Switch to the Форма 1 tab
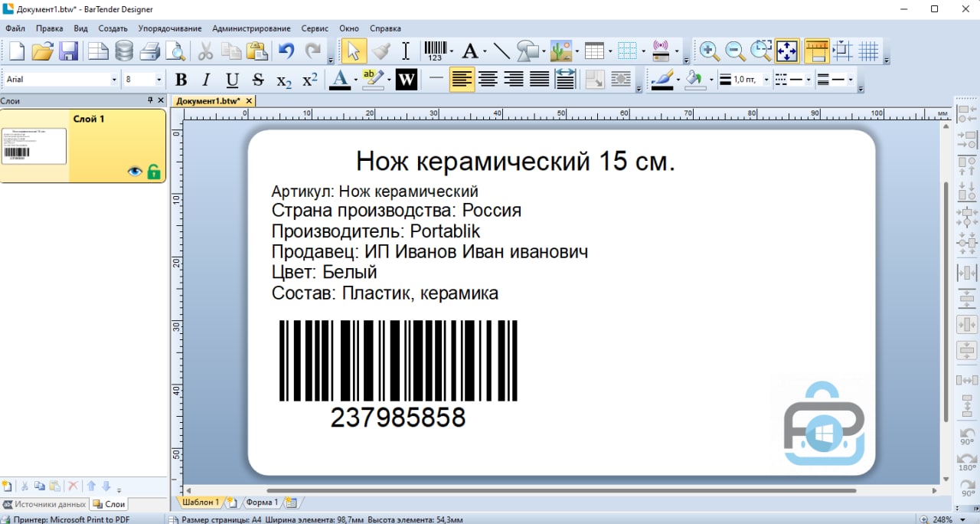 point(262,503)
